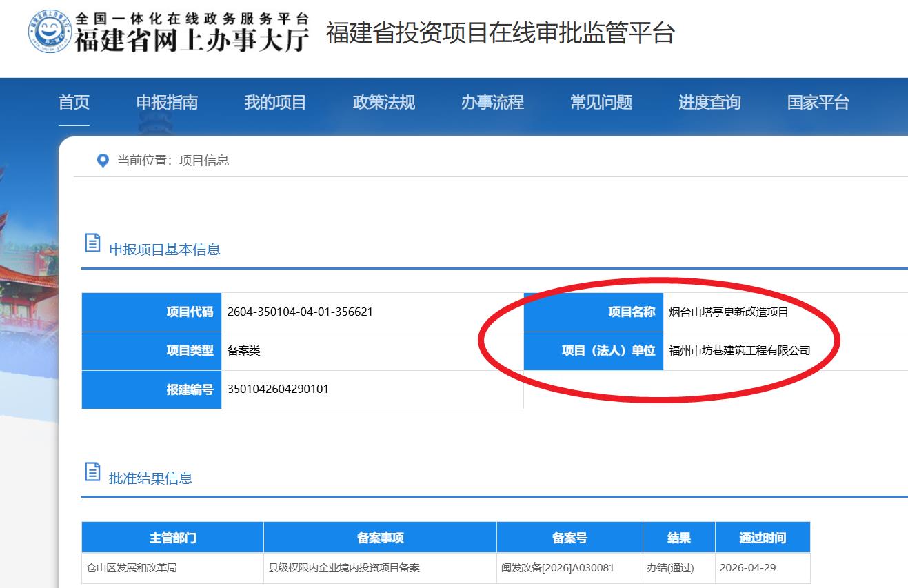The width and height of the screenshot is (908, 588).
Task: Click the Fujian online service hall logo
Action: pyautogui.click(x=169, y=32)
